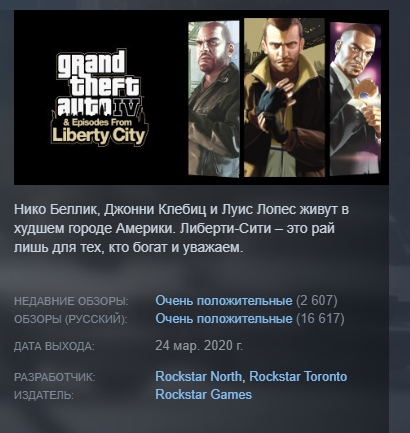410x433 pixels.
Task: Click the 'ОБЗОРЫ (РУССКИЙ)' label
Action: point(71,319)
